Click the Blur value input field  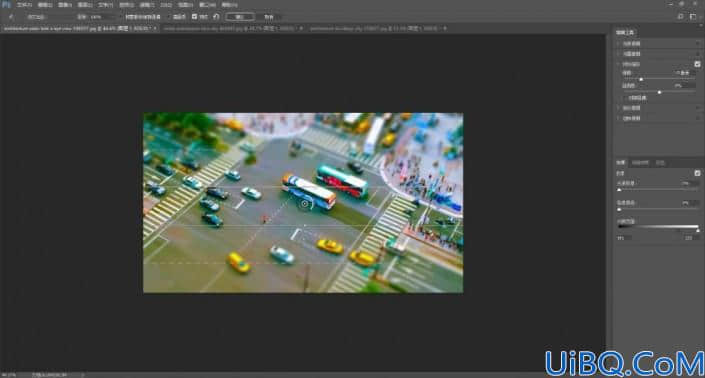tap(684, 73)
